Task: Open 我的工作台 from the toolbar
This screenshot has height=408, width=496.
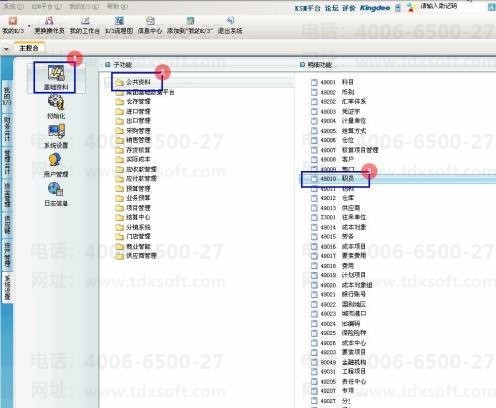Action: [x=85, y=26]
